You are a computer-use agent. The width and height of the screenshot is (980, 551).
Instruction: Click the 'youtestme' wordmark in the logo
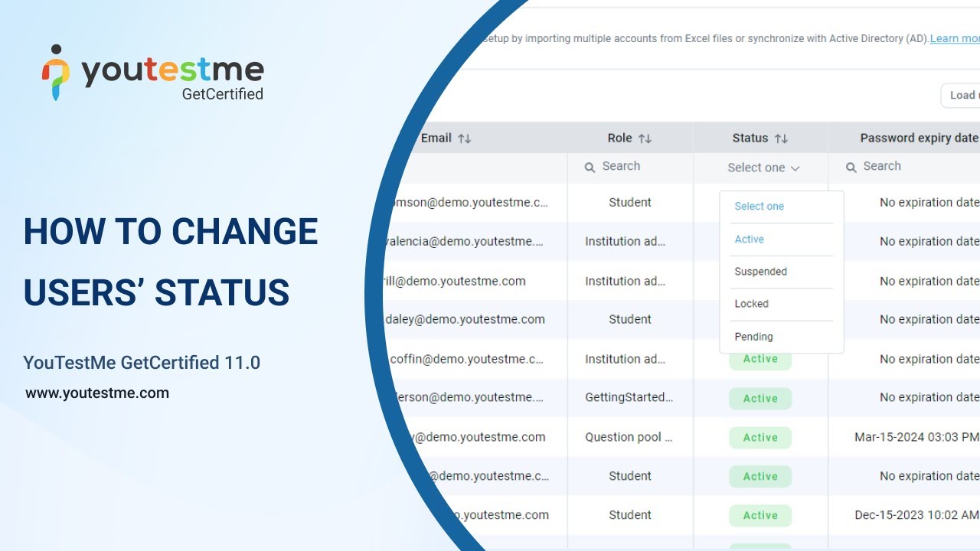click(172, 70)
